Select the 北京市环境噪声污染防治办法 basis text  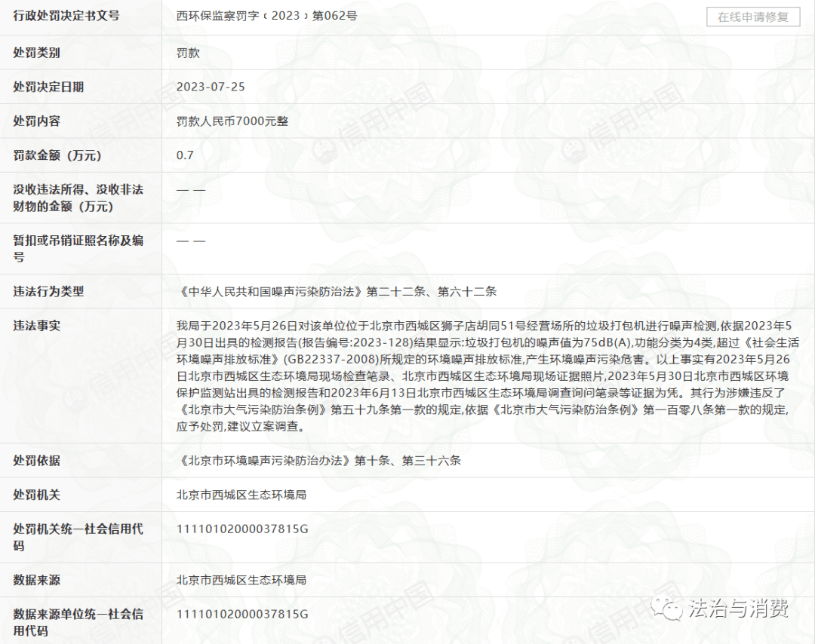[318, 461]
